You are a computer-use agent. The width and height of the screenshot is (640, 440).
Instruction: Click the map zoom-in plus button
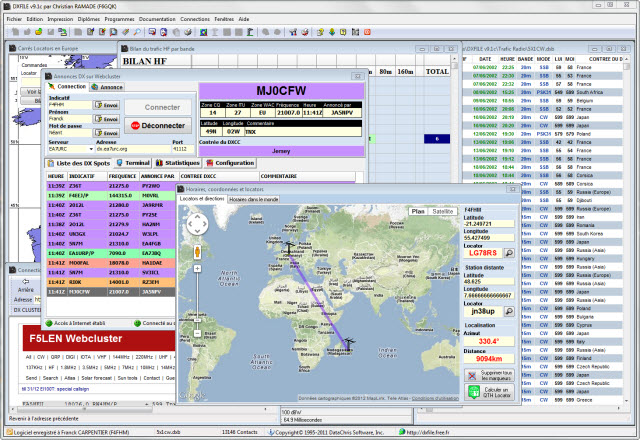pyautogui.click(x=197, y=269)
